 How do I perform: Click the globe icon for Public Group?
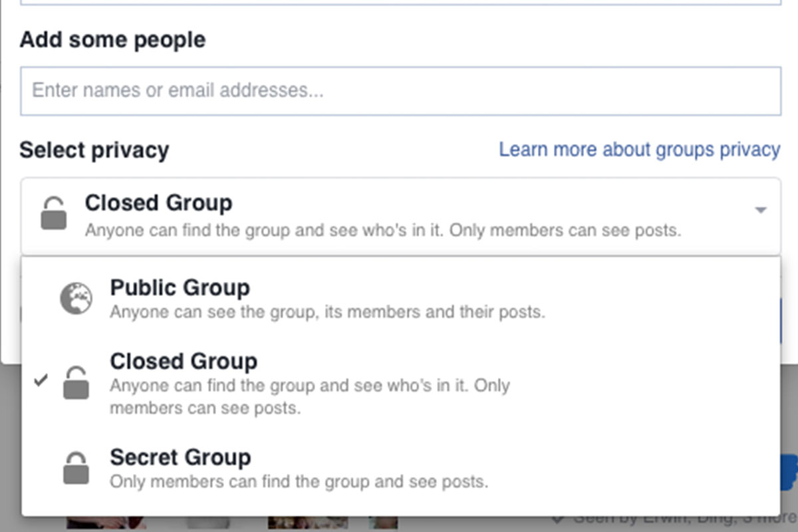(x=76, y=299)
